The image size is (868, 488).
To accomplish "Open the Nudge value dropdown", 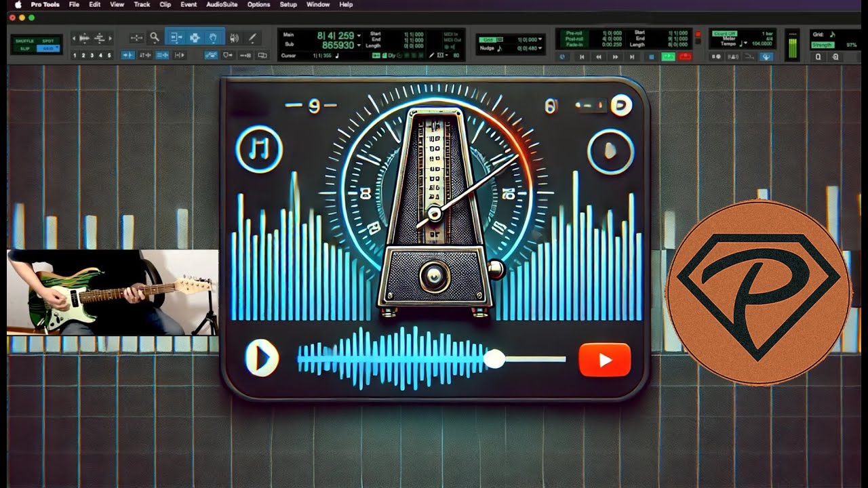I will tap(540, 48).
